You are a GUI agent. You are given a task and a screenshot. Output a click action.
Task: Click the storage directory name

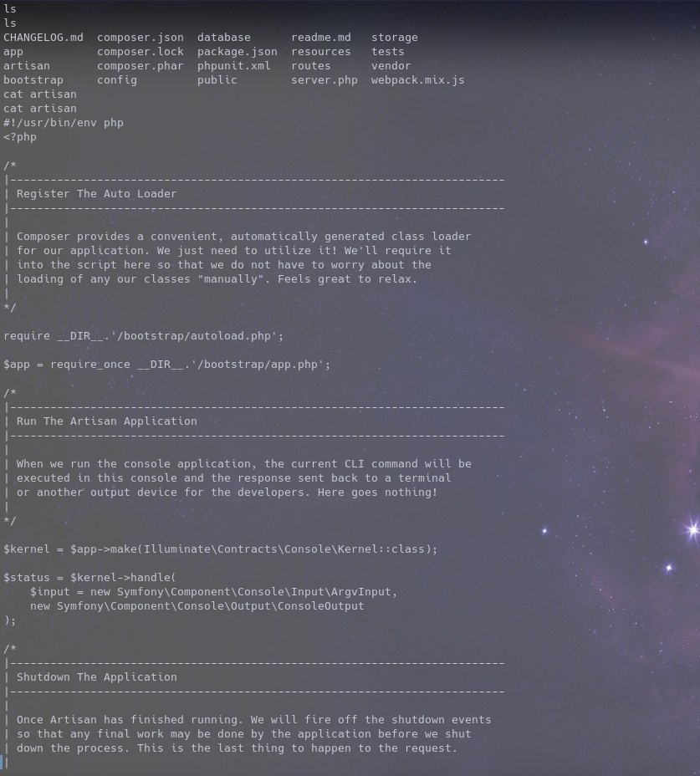(x=395, y=38)
